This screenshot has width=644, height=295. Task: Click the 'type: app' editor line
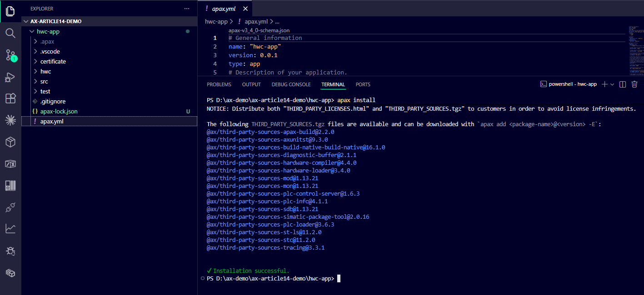pyautogui.click(x=245, y=64)
